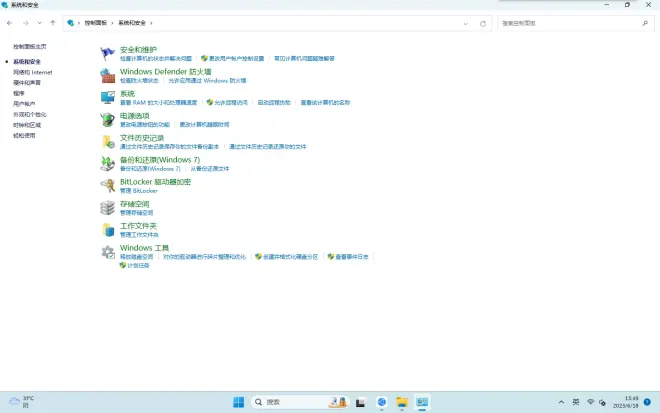Viewport: 660px width, 413px height.
Task: Open the notification bell in the tray
Action: tap(647, 402)
